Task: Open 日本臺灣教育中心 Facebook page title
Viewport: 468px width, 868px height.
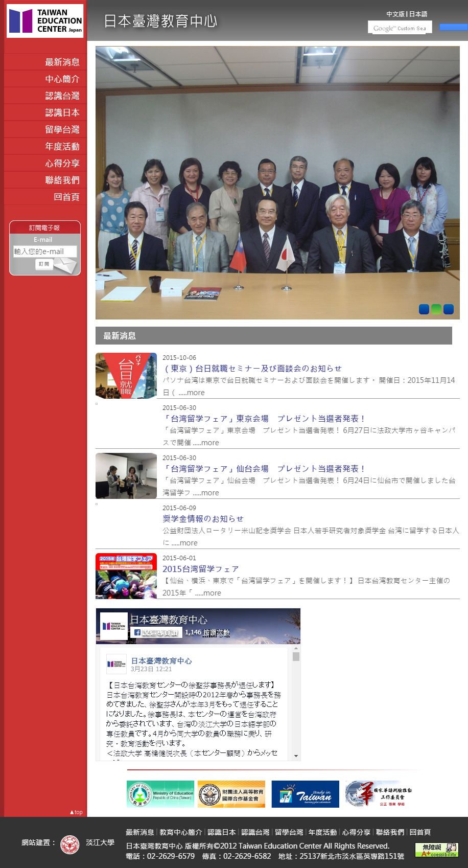Action: pos(169,620)
